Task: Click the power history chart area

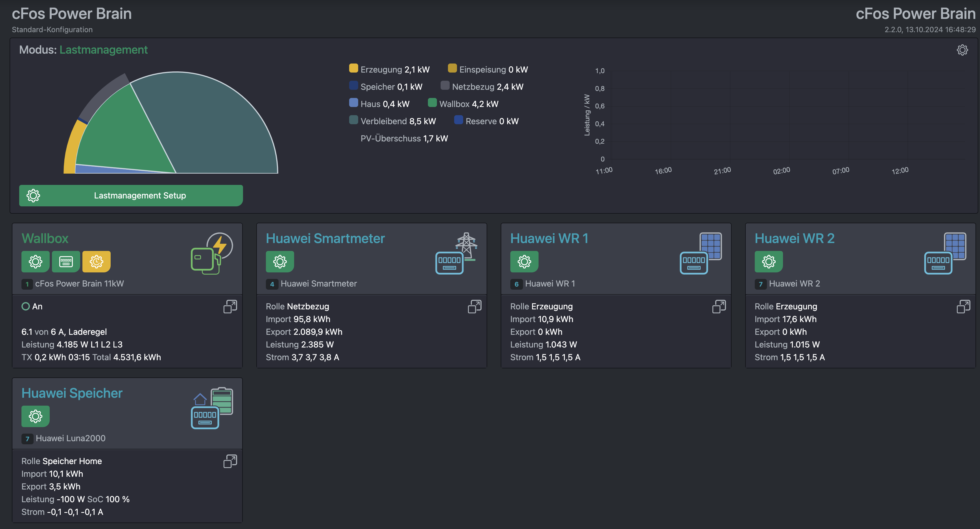Action: 788,115
